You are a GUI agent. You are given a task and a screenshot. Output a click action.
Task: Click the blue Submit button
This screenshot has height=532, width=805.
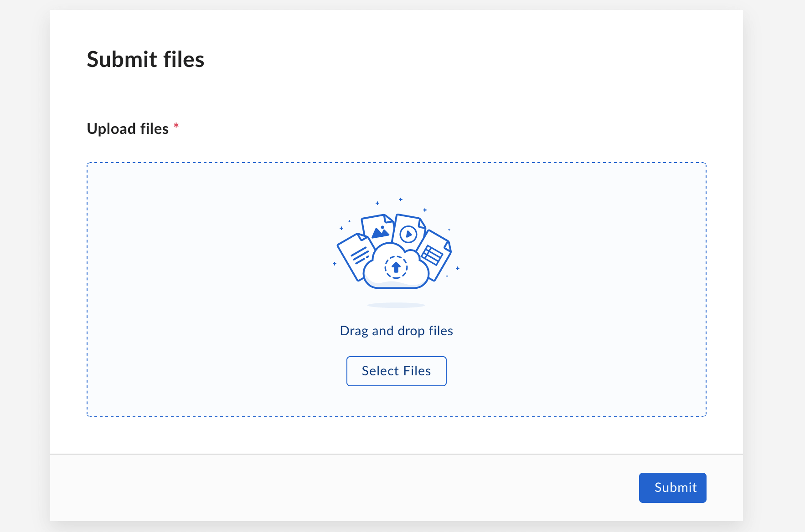[x=672, y=487]
